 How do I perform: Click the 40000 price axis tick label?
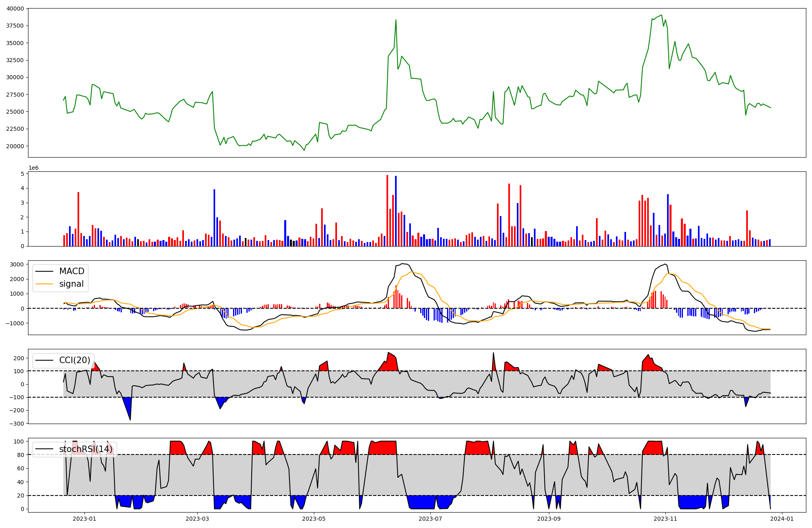coord(15,9)
